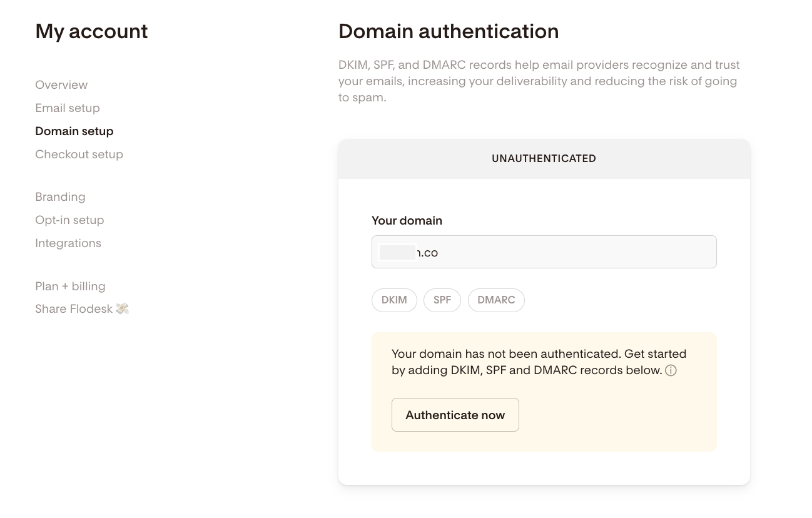
Task: Open Plan + billing page
Action: point(70,287)
